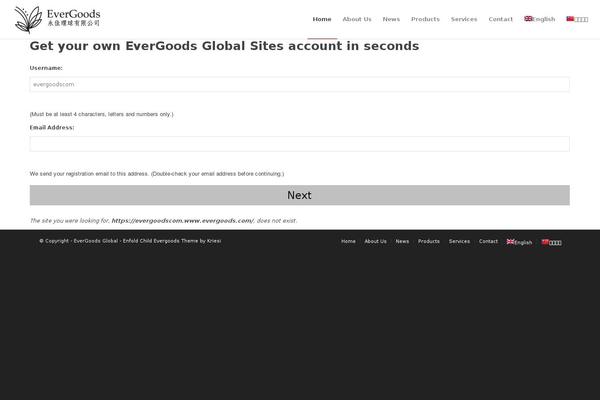Switch to English via header UK flag
The height and width of the screenshot is (400, 600).
click(540, 19)
